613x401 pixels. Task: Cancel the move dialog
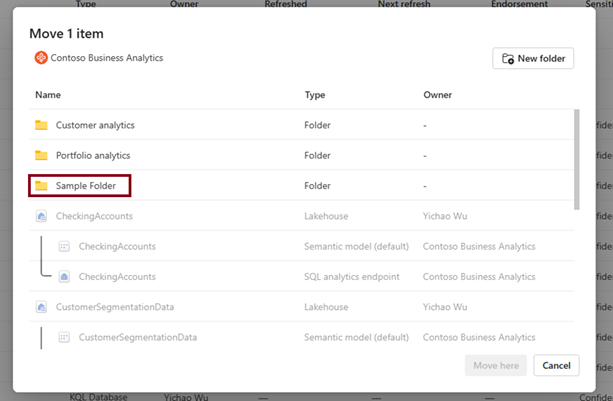[556, 365]
